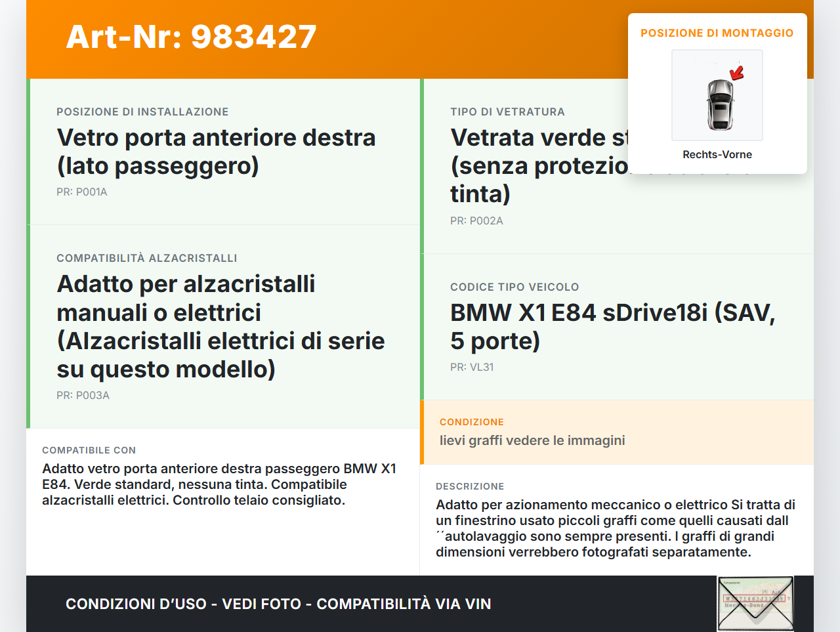Viewport: 840px width, 632px height.
Task: Select "Vetro porta anteriore destra (lato passeggero)" text
Action: pyautogui.click(x=216, y=152)
